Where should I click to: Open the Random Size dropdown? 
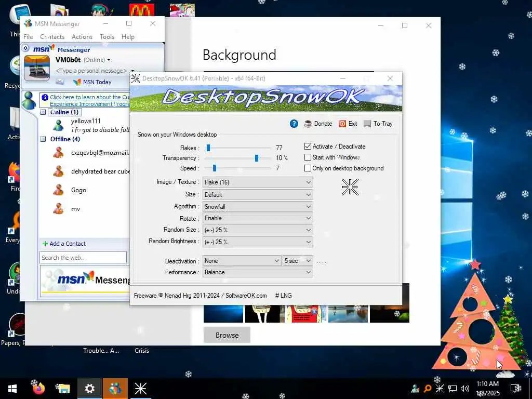point(258,230)
